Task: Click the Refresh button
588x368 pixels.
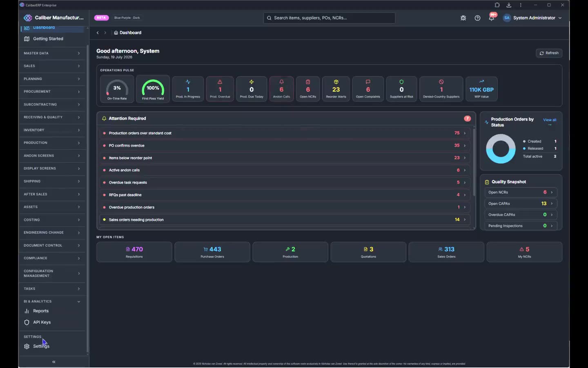Action: [x=549, y=53]
